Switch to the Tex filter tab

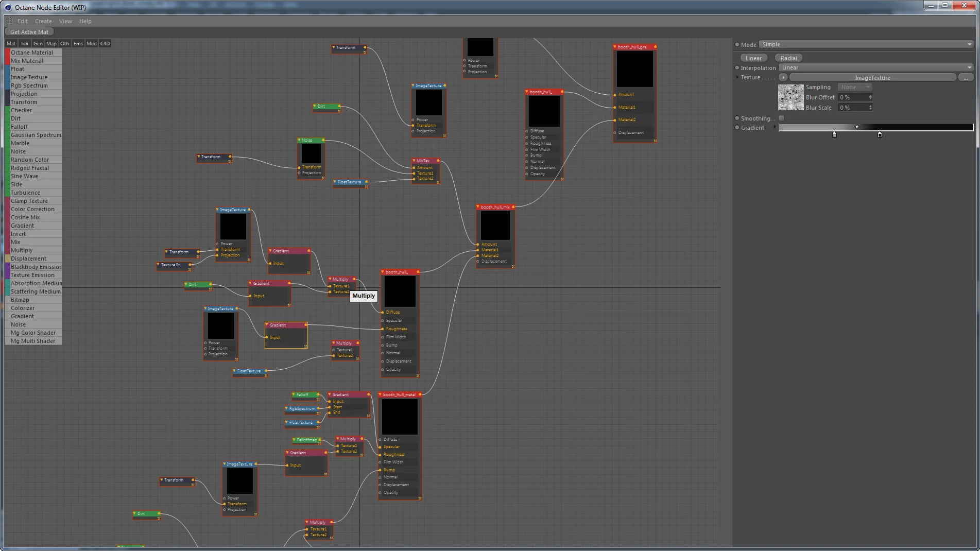[x=25, y=44]
